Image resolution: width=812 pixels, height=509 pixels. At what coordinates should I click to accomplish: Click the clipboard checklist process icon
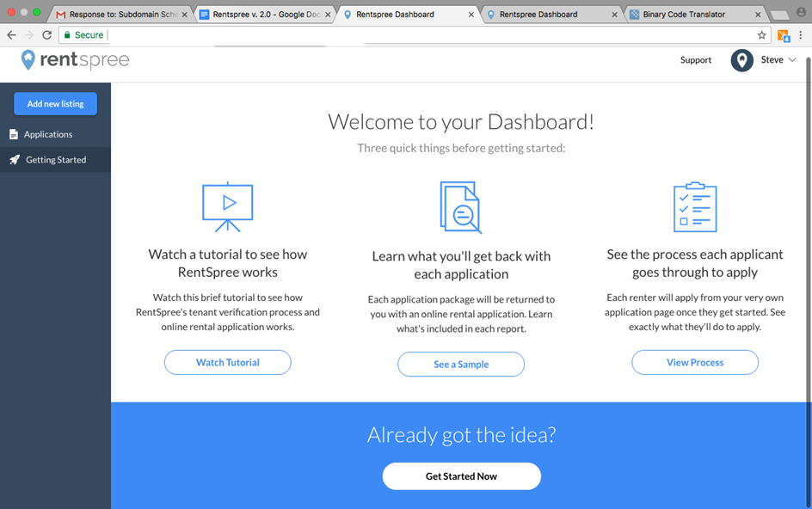coord(695,206)
